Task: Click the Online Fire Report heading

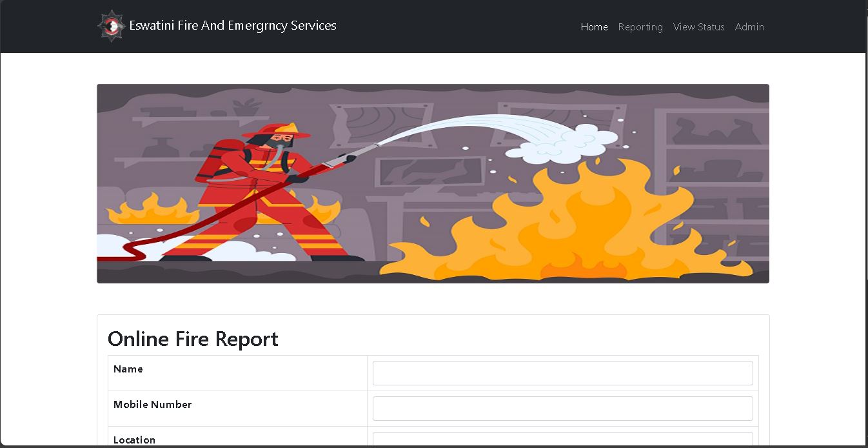Action: (193, 339)
